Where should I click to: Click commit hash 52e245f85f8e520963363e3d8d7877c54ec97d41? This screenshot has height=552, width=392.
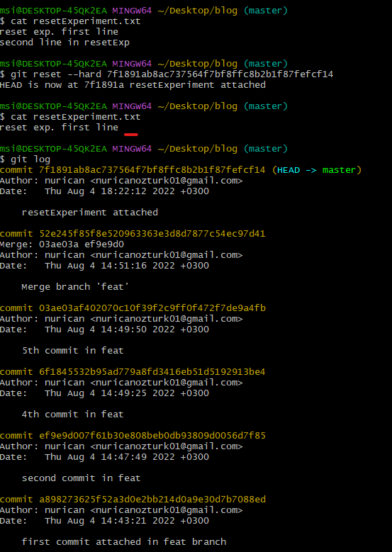152,234
